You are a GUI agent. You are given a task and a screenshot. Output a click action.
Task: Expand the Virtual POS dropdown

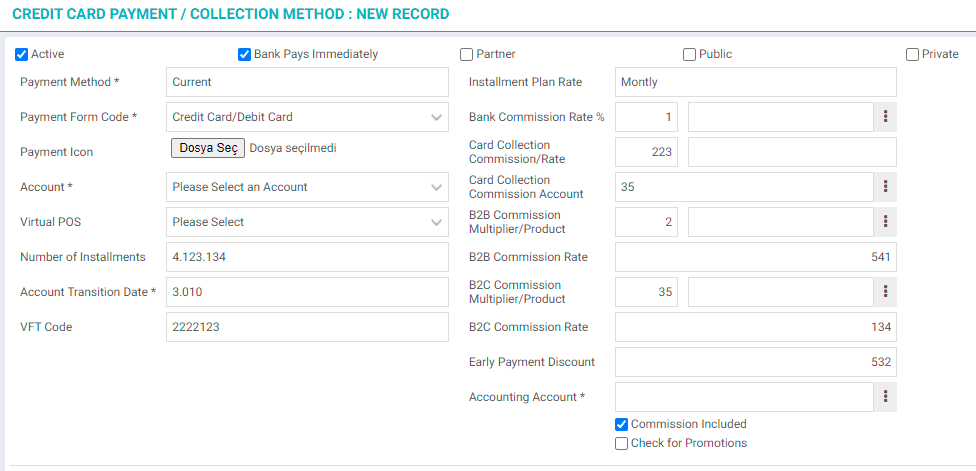tap(307, 222)
